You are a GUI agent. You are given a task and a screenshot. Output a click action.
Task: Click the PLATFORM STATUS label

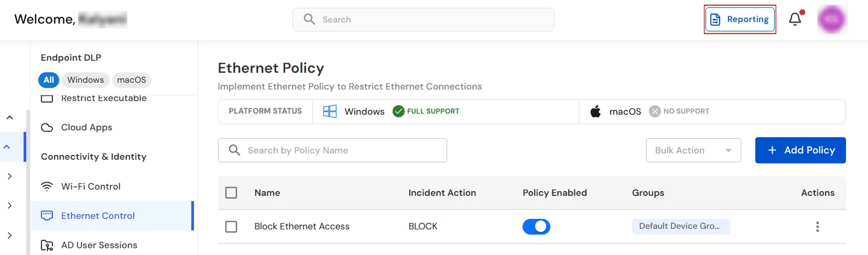(x=265, y=111)
